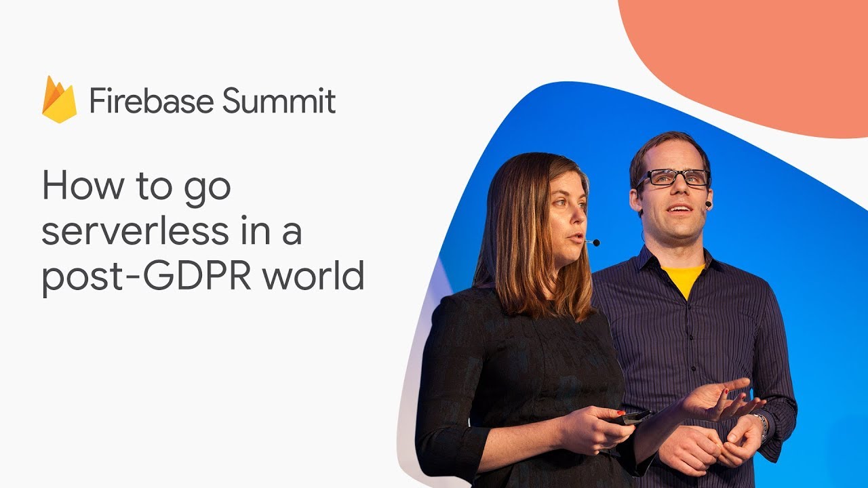Screen dimensions: 868x488
Task: Click the title "How to go serverless in a post-GDPR world"
Action: click(203, 232)
